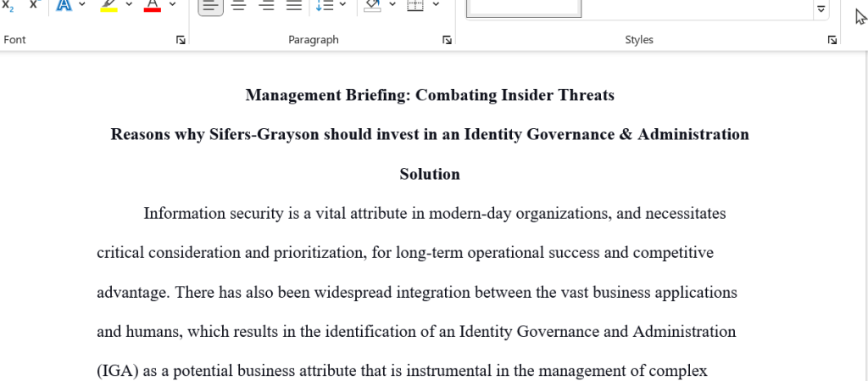
Task: Apply red font color
Action: [153, 4]
